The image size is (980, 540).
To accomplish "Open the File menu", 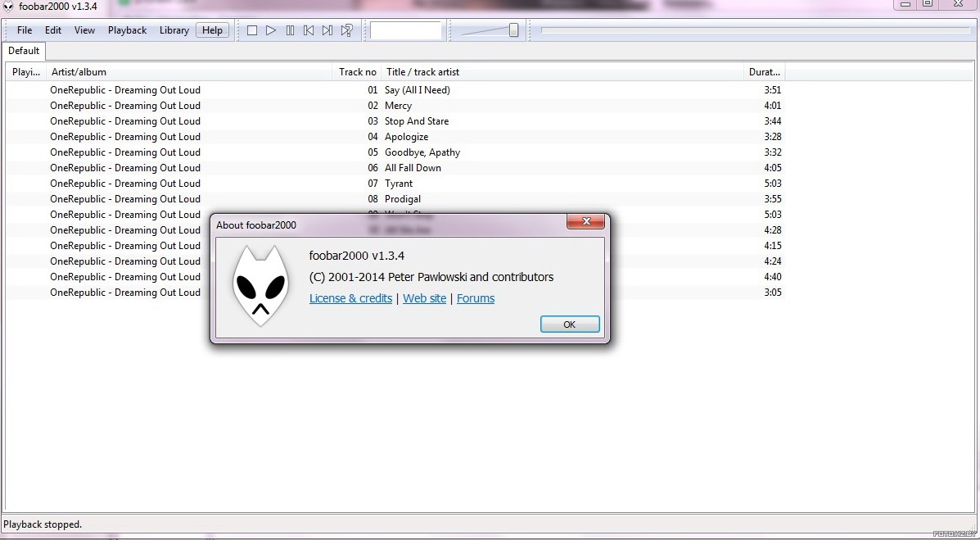I will [25, 30].
